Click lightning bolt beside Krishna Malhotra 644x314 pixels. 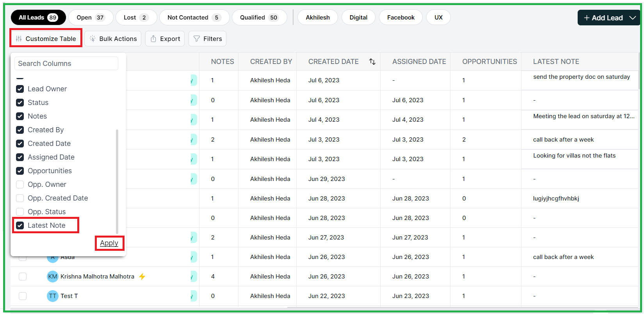pos(142,277)
